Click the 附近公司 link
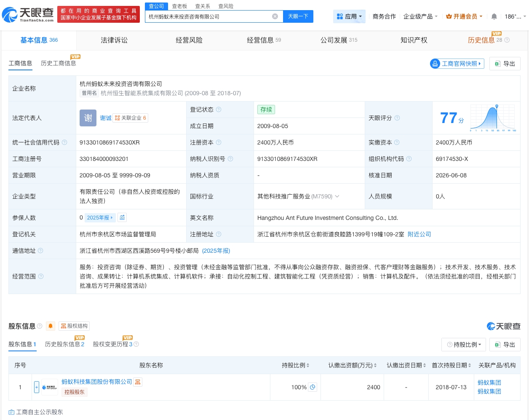 pos(419,234)
